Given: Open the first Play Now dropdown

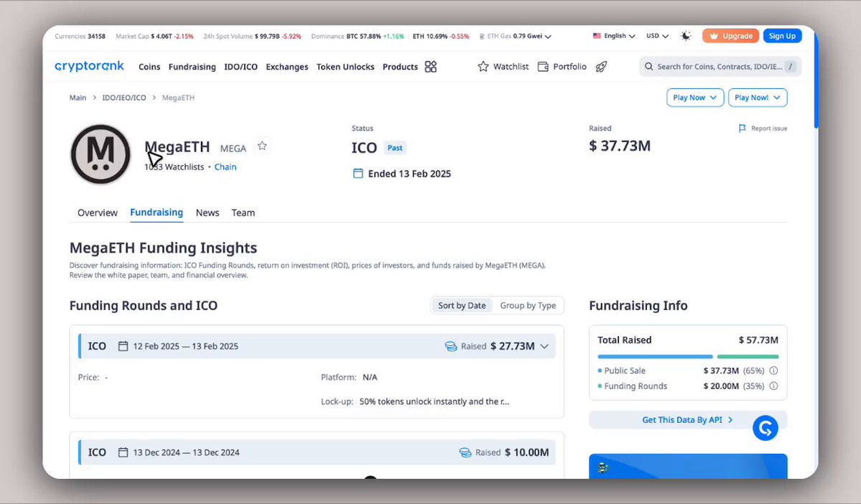Looking at the screenshot, I should (695, 97).
